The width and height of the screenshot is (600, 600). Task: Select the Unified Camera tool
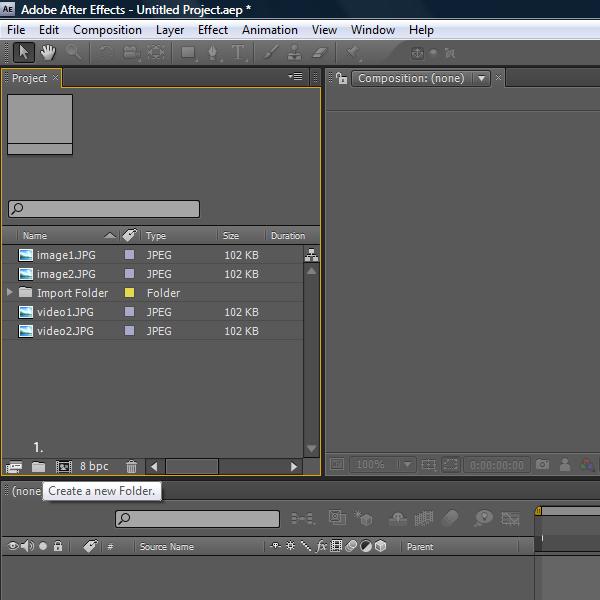(131, 53)
